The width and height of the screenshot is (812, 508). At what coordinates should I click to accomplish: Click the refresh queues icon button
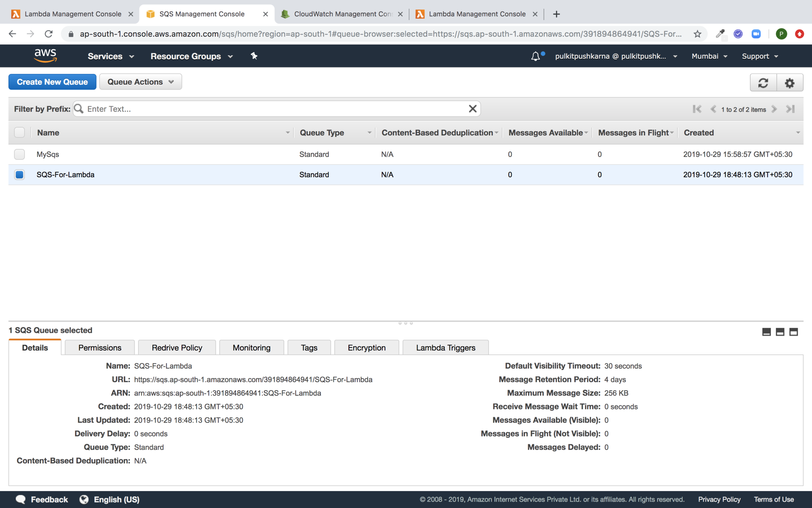coord(763,83)
